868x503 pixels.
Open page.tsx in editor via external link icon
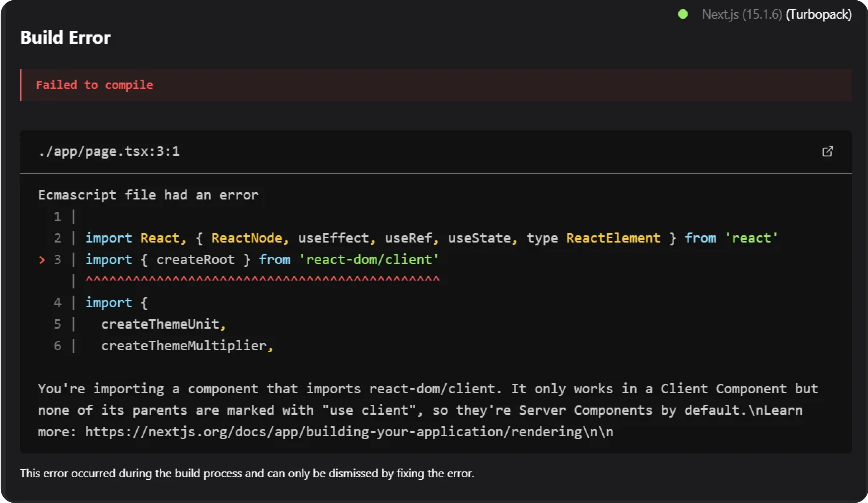pos(828,151)
